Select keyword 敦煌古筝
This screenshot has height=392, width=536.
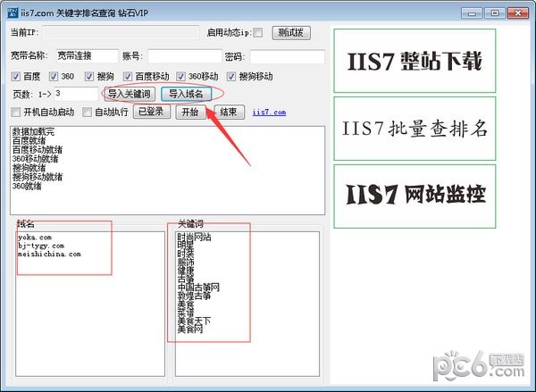coord(194,296)
